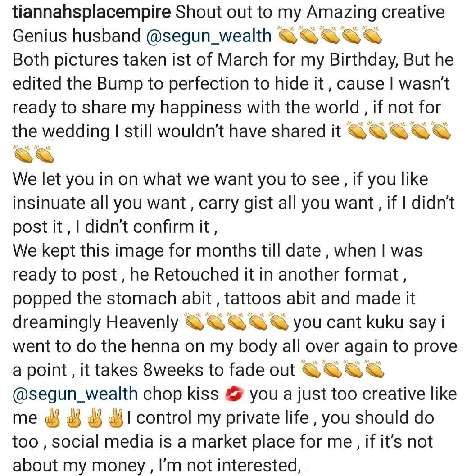The image size is (476, 476).
Task: Click last victory hand emoji before 'I control'
Action: click(x=116, y=418)
